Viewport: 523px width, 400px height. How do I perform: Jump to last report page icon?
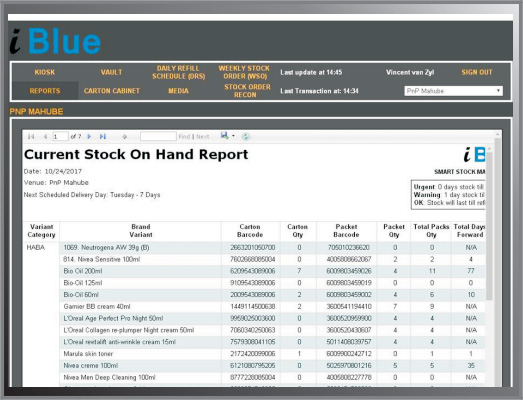coord(103,136)
